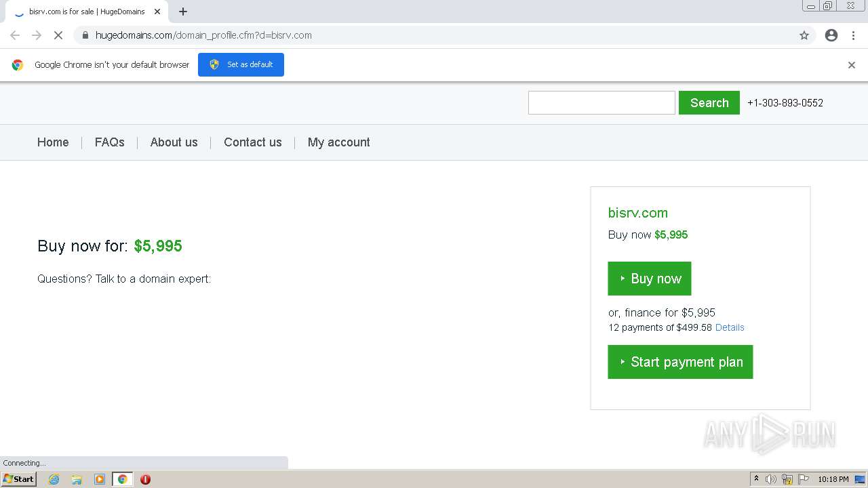Open media player taskbar icon
Screen dimensions: 868x488
[x=100, y=479]
